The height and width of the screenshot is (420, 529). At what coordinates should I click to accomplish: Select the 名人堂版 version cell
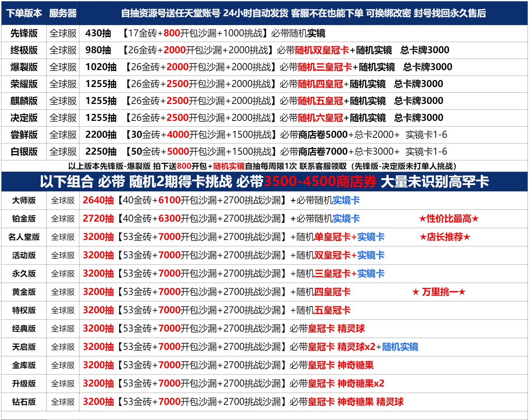tap(24, 237)
